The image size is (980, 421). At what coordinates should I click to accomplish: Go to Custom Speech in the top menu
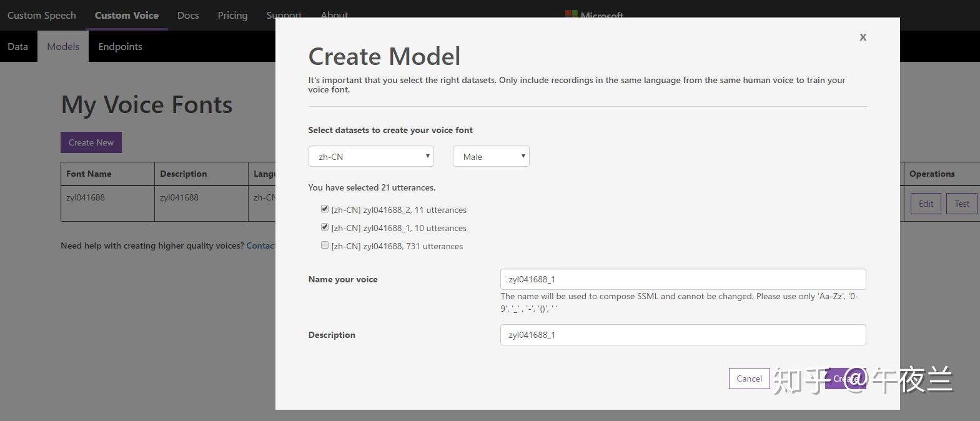coord(42,15)
